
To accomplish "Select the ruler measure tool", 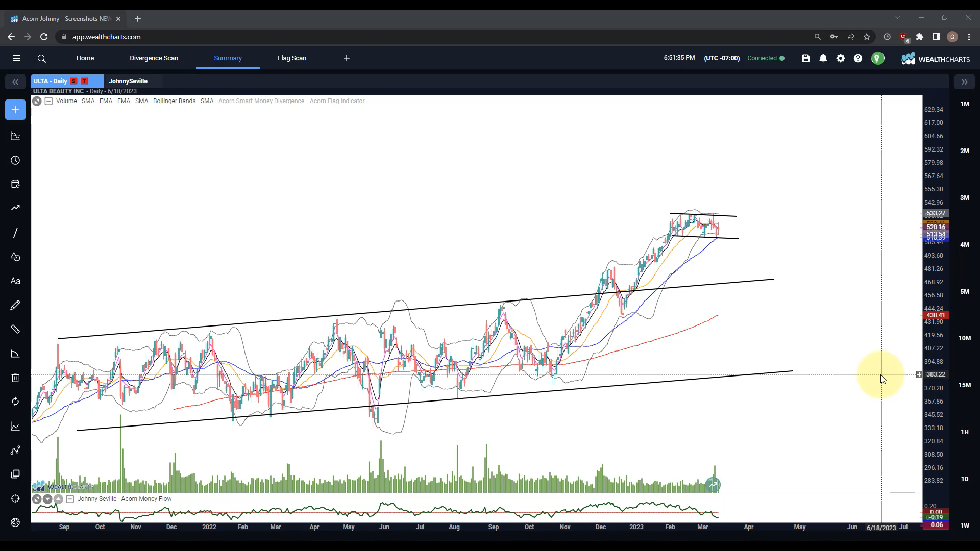I will pos(15,329).
